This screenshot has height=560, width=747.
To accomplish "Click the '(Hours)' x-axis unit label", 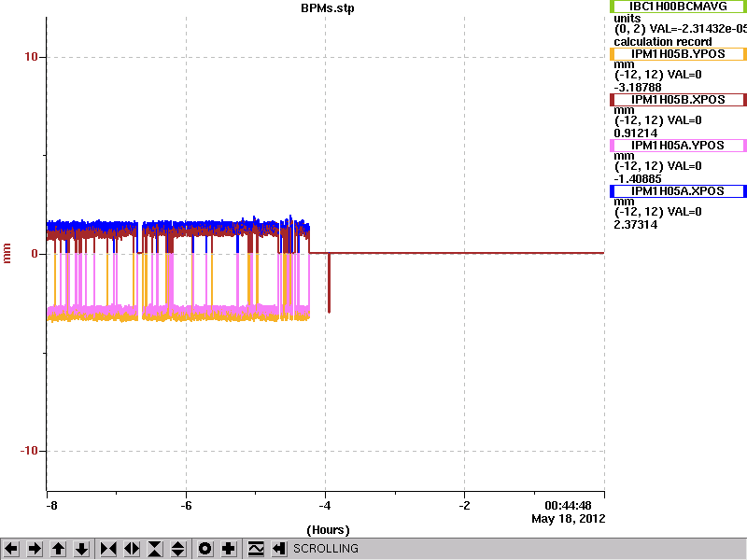I will [328, 530].
